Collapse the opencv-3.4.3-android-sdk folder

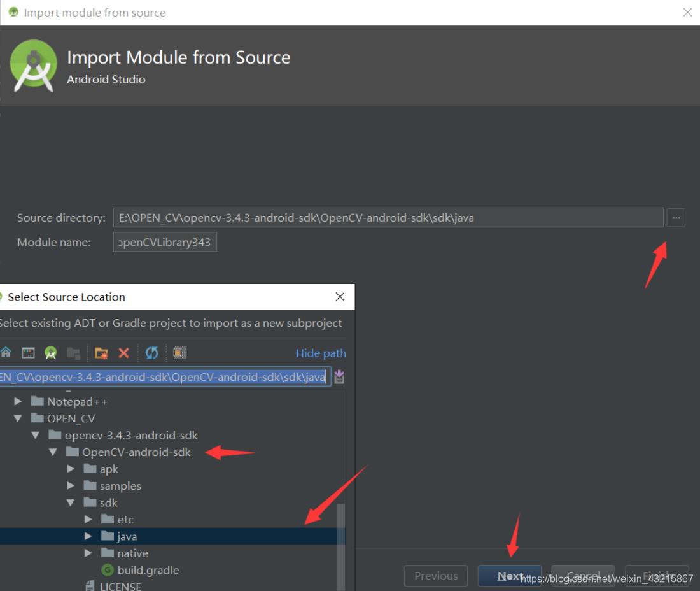coord(35,435)
